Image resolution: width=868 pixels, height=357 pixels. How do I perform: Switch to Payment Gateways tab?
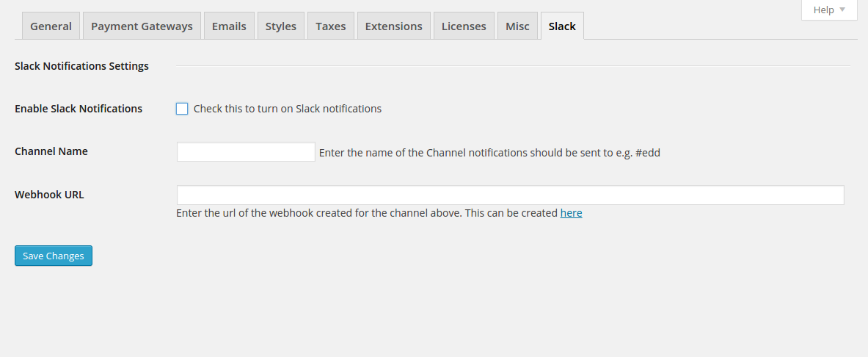click(142, 26)
